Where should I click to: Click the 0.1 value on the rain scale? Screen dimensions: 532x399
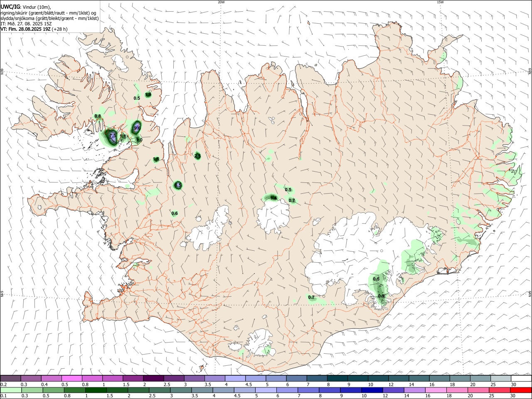[x=4, y=396]
